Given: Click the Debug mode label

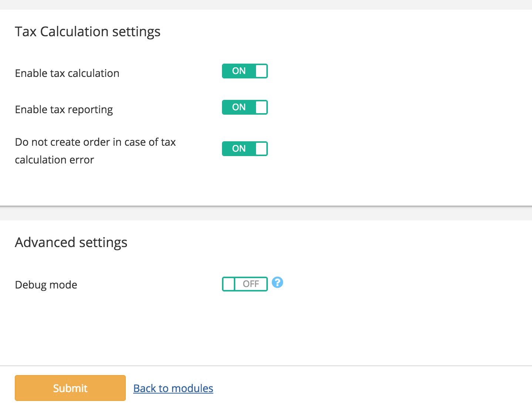Looking at the screenshot, I should tap(46, 284).
